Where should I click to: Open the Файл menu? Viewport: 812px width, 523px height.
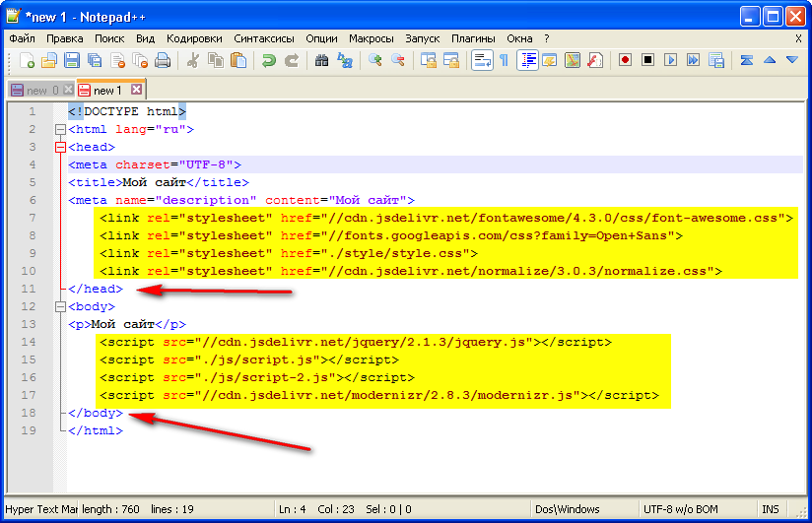pyautogui.click(x=22, y=38)
